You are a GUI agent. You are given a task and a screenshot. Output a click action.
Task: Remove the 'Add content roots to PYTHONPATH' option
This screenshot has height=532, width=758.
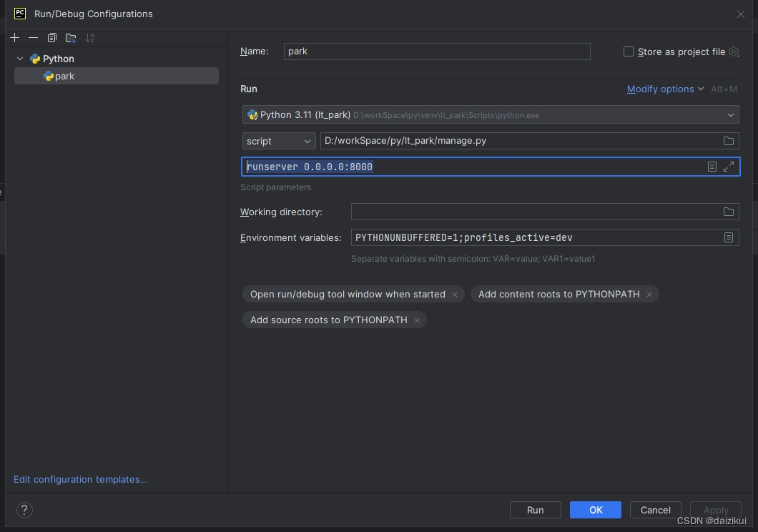tap(649, 294)
